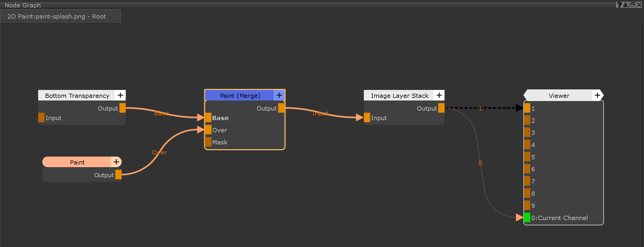The height and width of the screenshot is (247, 644).
Task: Expand the Bottom Transparency node plus button
Action: pos(120,96)
